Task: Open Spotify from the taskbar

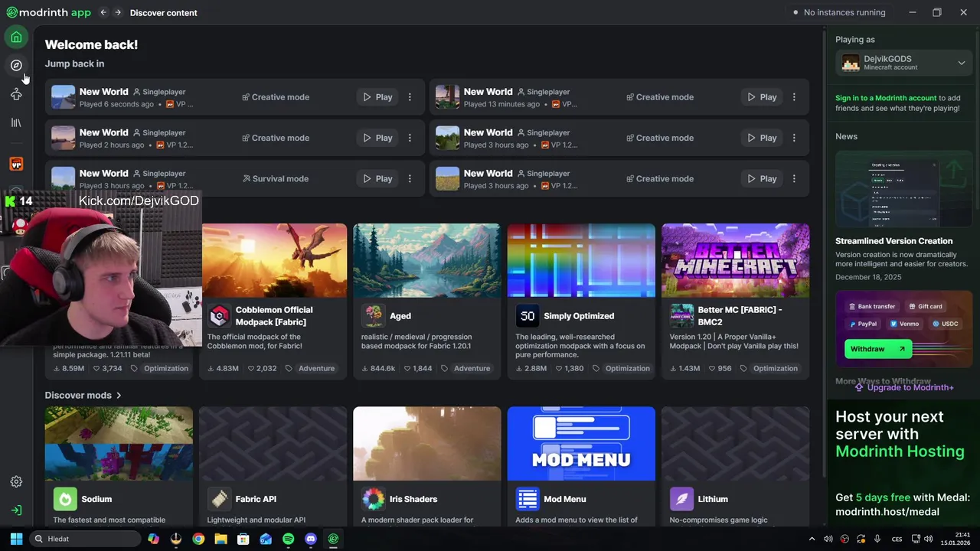Action: click(x=289, y=539)
